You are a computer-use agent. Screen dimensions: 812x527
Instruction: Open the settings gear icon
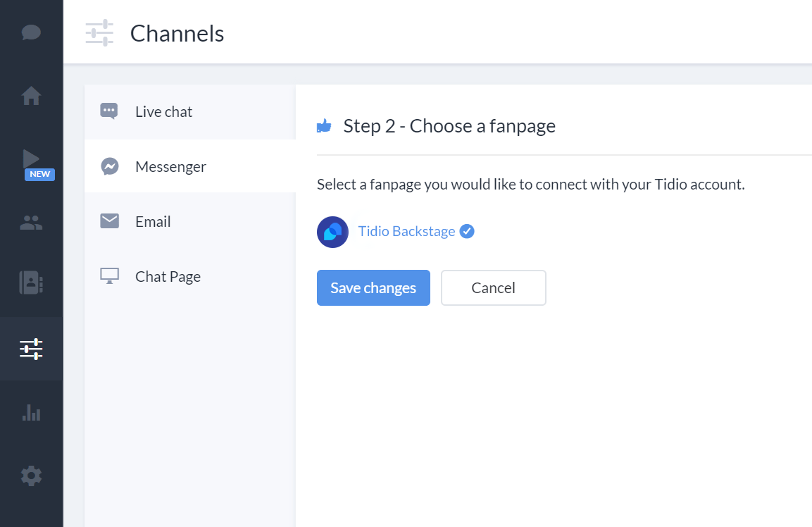pyautogui.click(x=31, y=476)
